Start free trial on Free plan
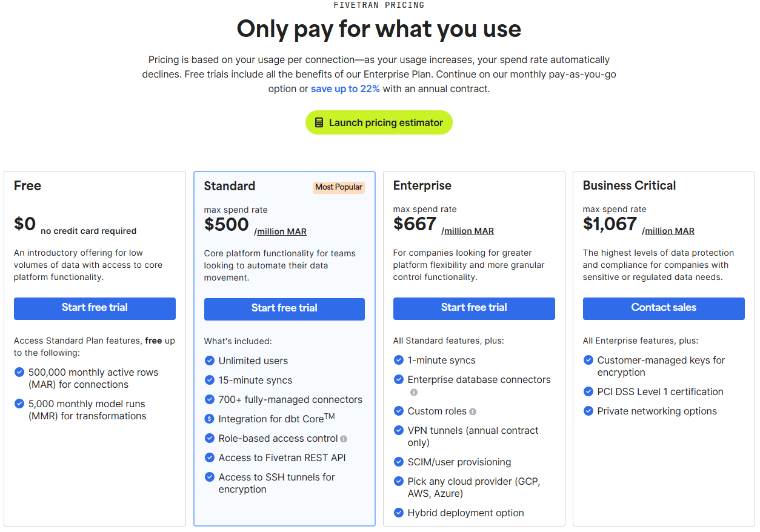760x532 pixels. (95, 308)
